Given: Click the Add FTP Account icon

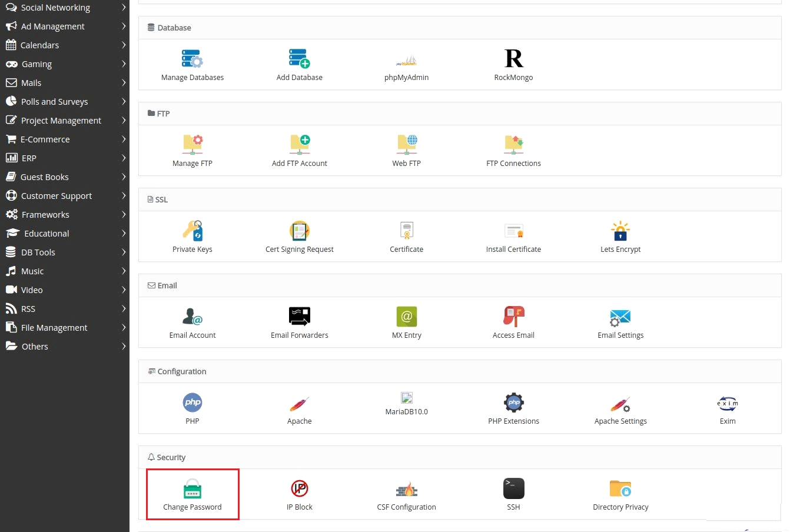Looking at the screenshot, I should point(300,144).
